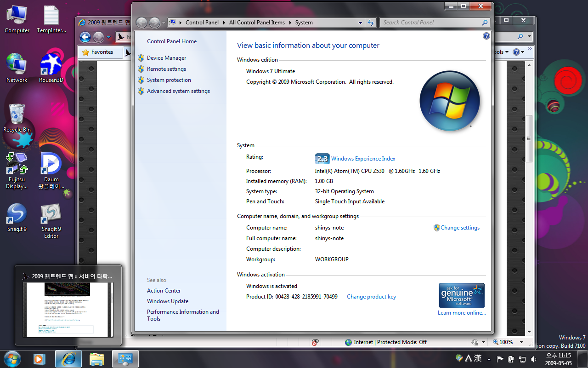Open the Windows Start button
Viewport: 588px width, 368px height.
[x=12, y=358]
